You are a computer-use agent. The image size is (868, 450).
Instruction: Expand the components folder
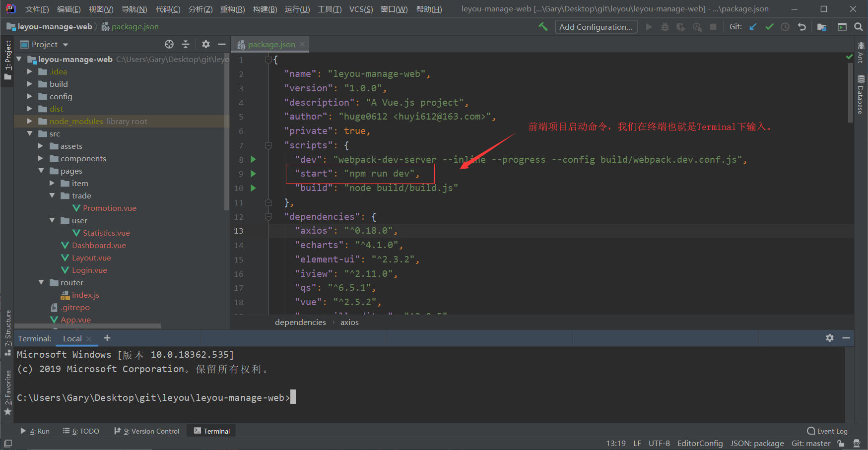(41, 158)
